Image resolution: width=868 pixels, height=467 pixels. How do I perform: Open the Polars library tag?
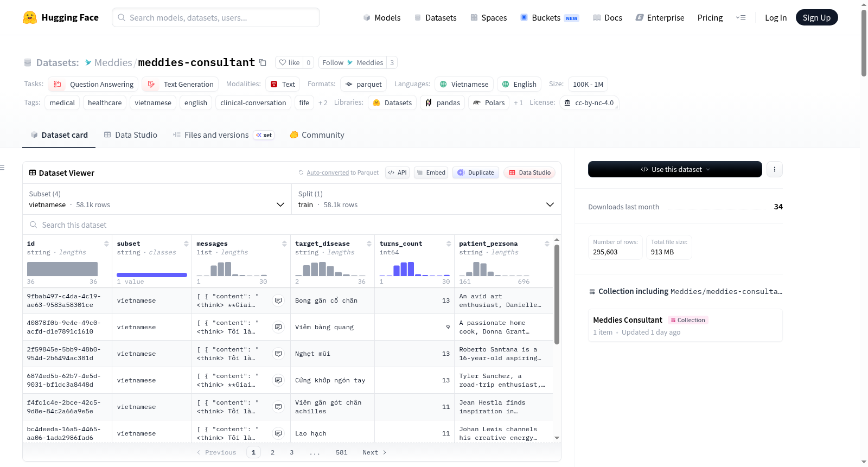489,103
